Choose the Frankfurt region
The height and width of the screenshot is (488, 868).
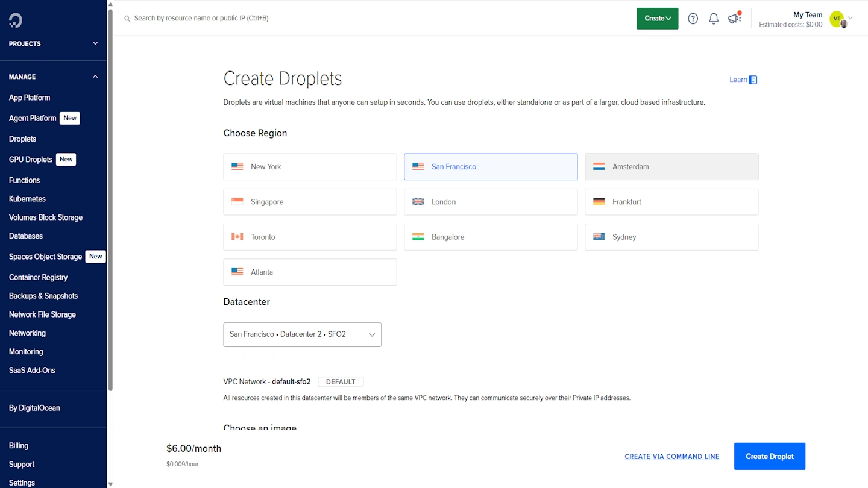point(671,202)
